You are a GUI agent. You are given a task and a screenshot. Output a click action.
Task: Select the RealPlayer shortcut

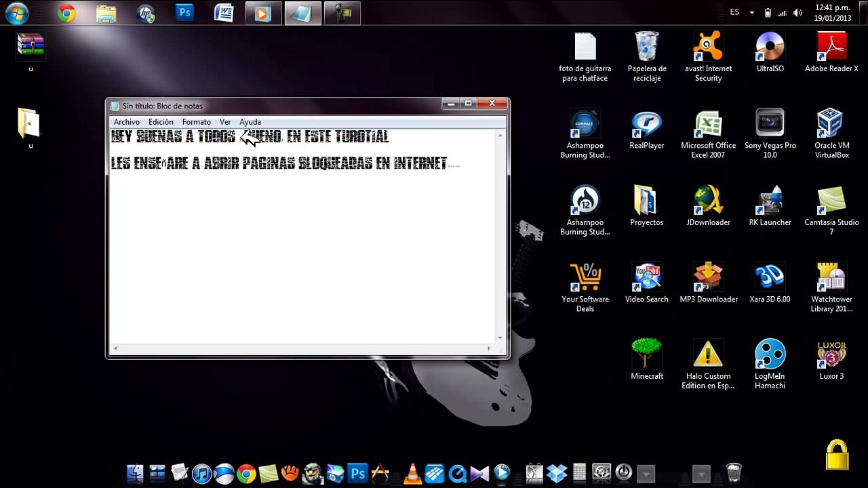[x=646, y=129]
